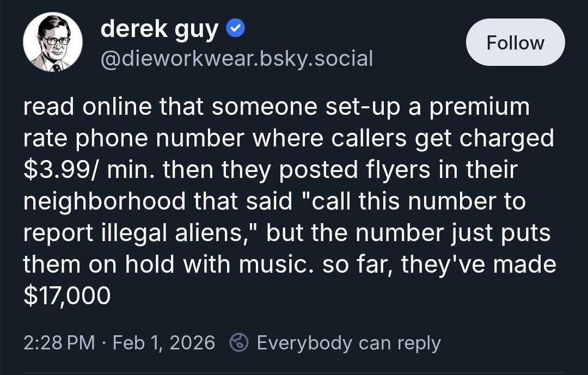Open derek guy's profile avatar
Viewport: 588px width, 375px height.
[53, 42]
